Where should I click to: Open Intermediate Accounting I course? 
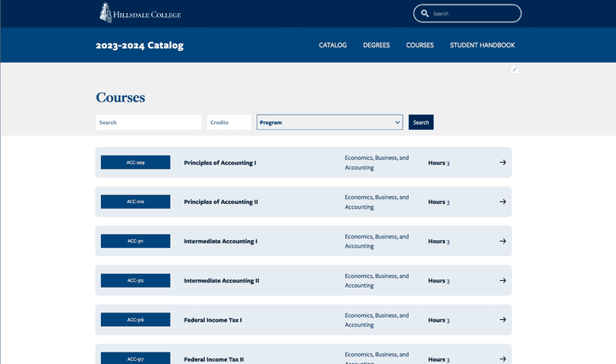[x=220, y=241]
